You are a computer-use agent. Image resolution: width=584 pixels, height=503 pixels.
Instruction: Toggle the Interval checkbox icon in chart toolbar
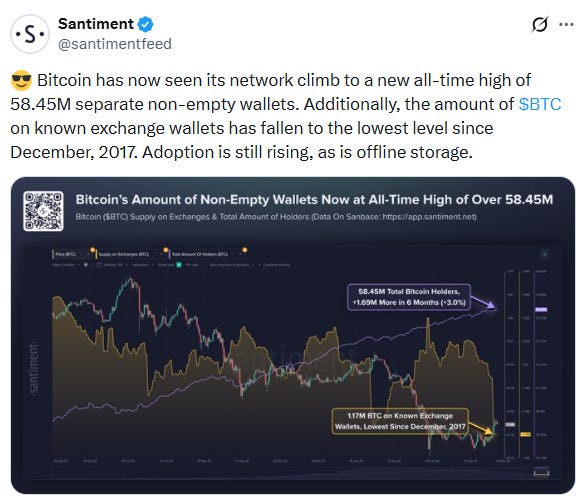point(99,265)
